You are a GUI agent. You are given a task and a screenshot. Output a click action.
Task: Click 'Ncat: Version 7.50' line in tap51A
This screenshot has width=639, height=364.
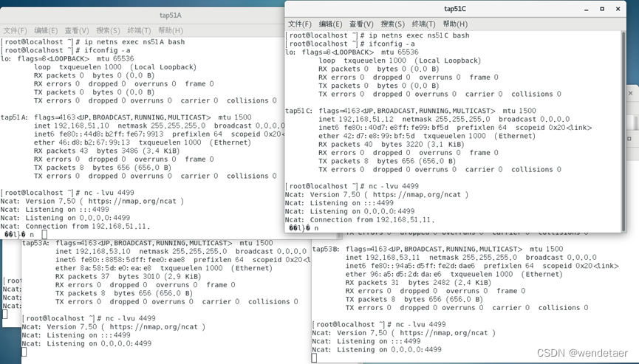tap(92, 201)
